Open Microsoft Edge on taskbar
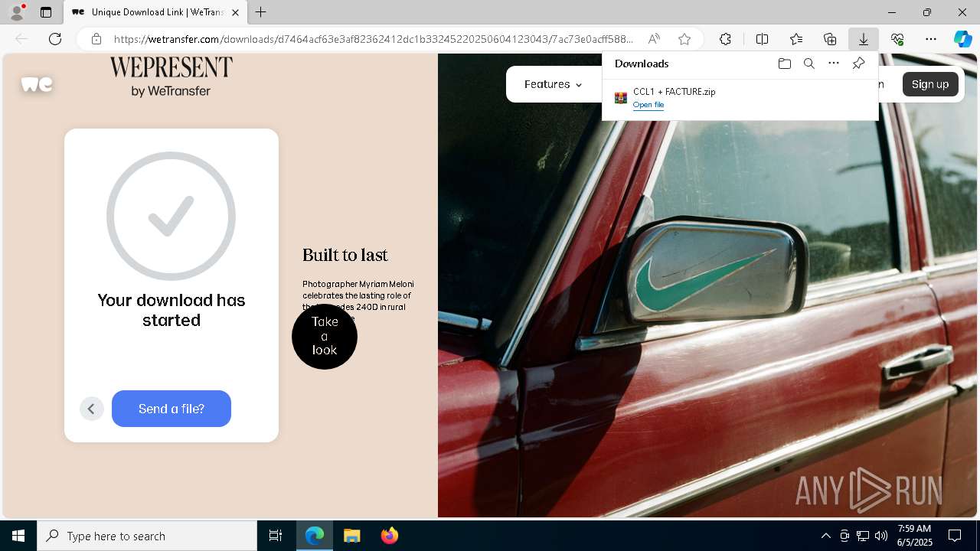Viewport: 980px width, 551px height. tap(315, 536)
